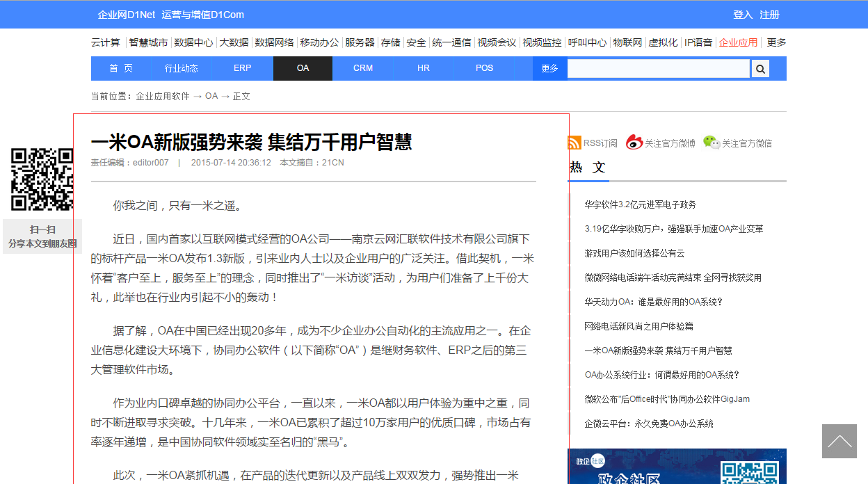Open article 游戏用户该如何选择公有云

[634, 253]
